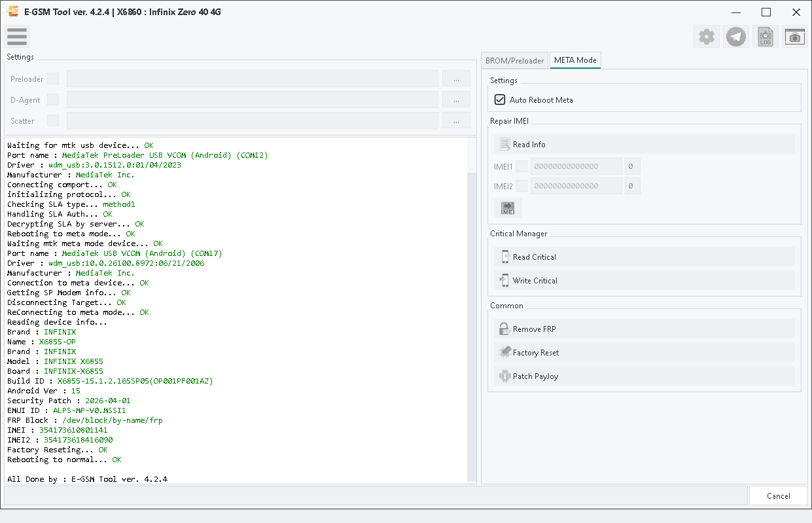Click the bottom progress bar

point(374,496)
